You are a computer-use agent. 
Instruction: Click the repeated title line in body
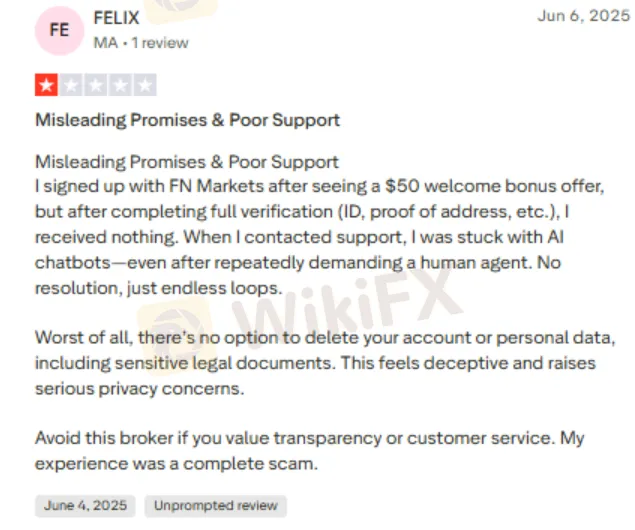click(x=187, y=162)
